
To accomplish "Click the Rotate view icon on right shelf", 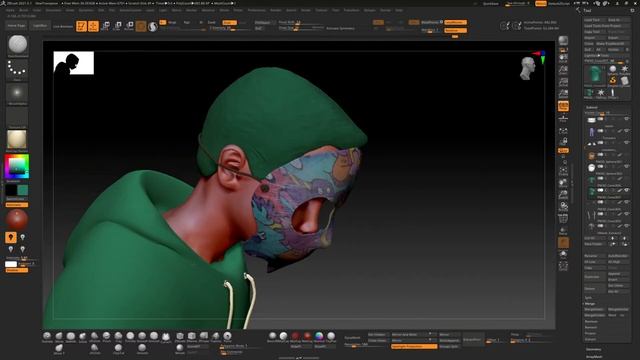I will (563, 206).
